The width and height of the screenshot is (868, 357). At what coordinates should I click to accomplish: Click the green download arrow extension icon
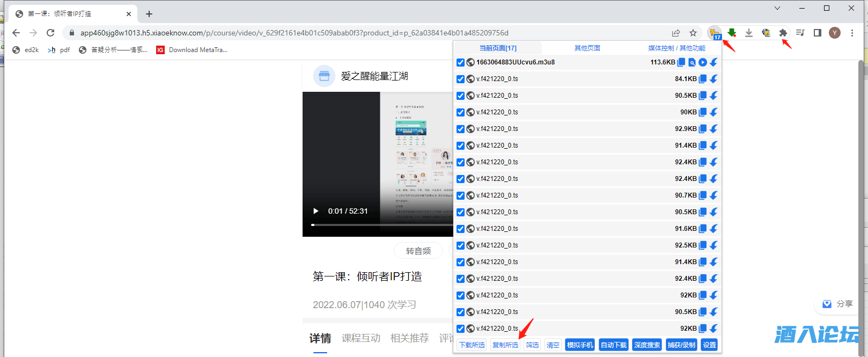(x=732, y=33)
